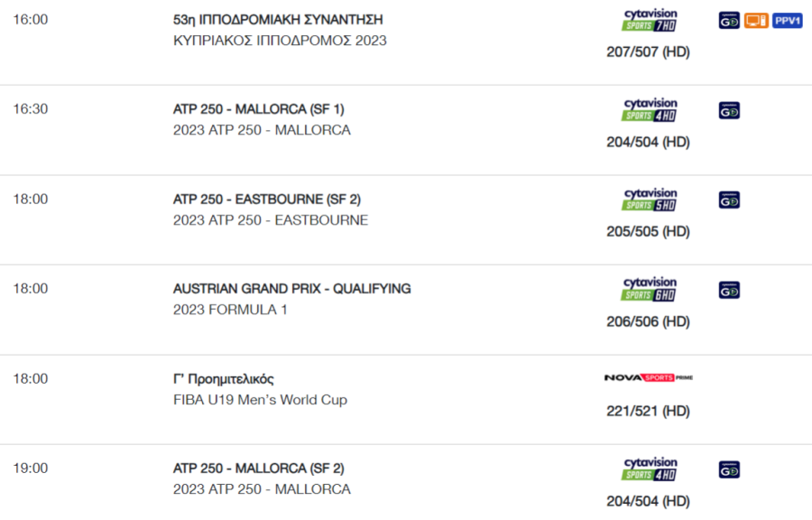
Task: Click Cytavision Sports 5HD channel logo
Action: click(x=650, y=200)
